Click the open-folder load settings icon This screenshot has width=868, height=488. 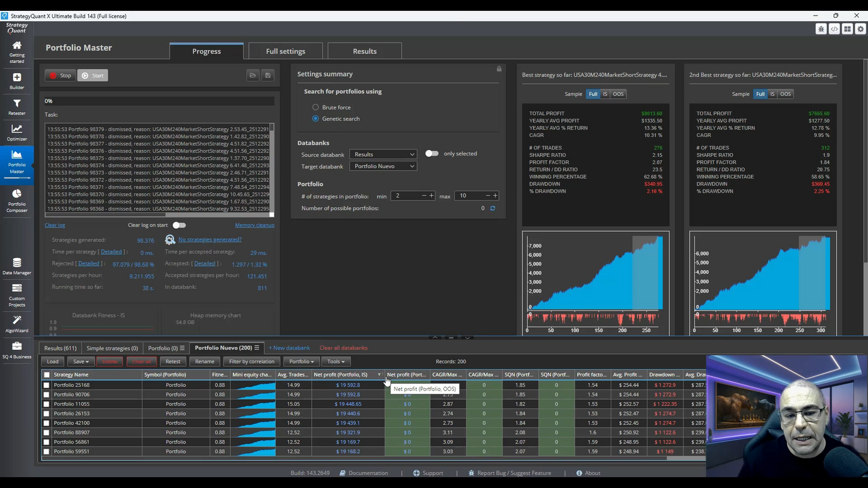253,76
